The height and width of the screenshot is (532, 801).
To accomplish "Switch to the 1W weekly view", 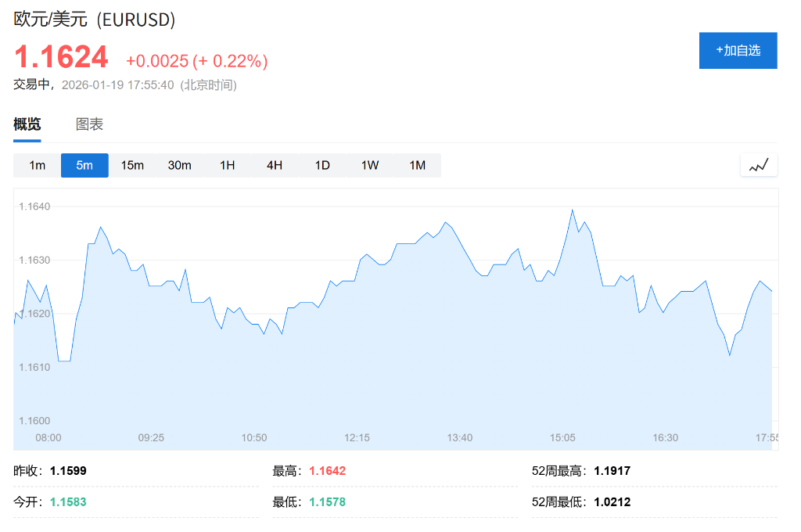I will [x=369, y=165].
